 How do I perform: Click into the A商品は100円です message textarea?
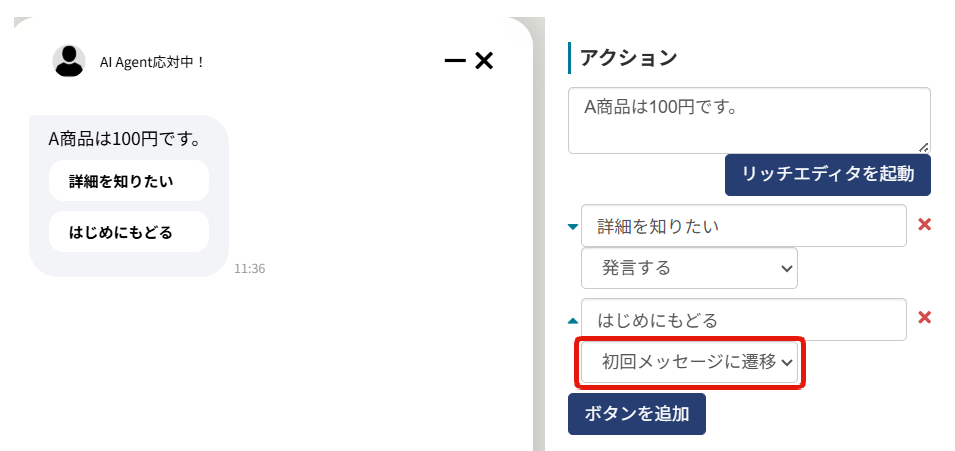[749, 120]
